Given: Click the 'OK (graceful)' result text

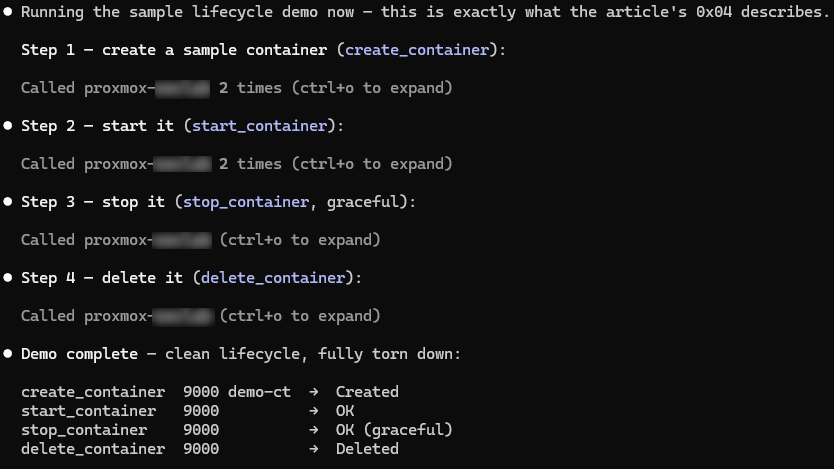Looking at the screenshot, I should click(394, 430).
